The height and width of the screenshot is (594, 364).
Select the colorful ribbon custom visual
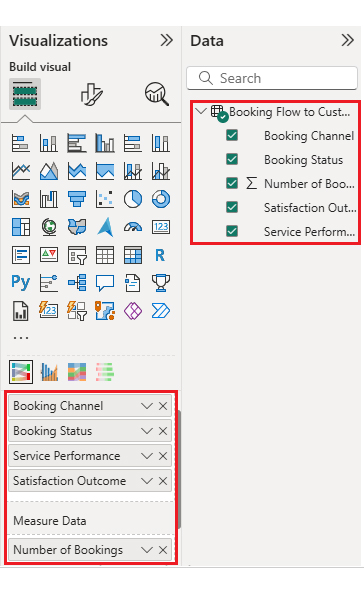[77, 372]
